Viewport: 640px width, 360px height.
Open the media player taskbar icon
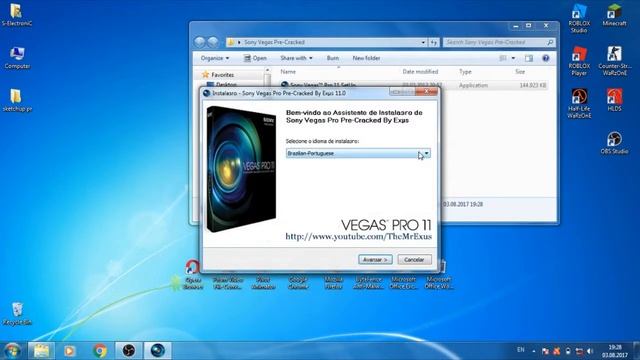(69, 351)
